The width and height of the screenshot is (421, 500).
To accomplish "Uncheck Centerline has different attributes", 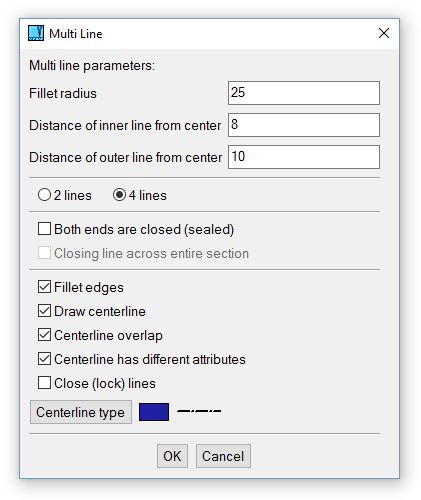I will pos(44,359).
